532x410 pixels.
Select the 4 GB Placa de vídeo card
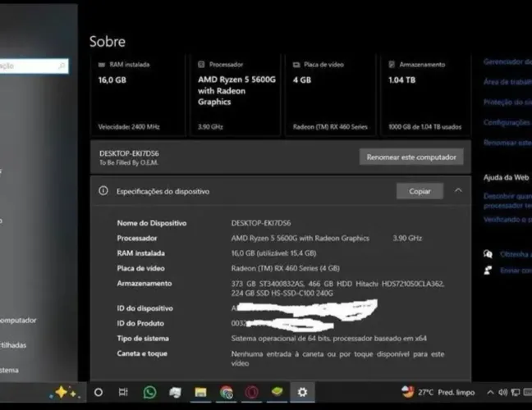point(331,96)
